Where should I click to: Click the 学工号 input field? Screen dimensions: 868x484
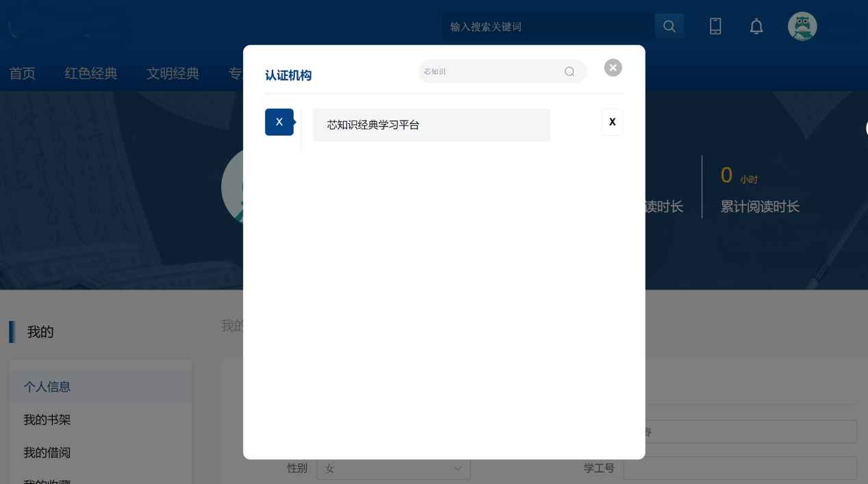pyautogui.click(x=739, y=468)
